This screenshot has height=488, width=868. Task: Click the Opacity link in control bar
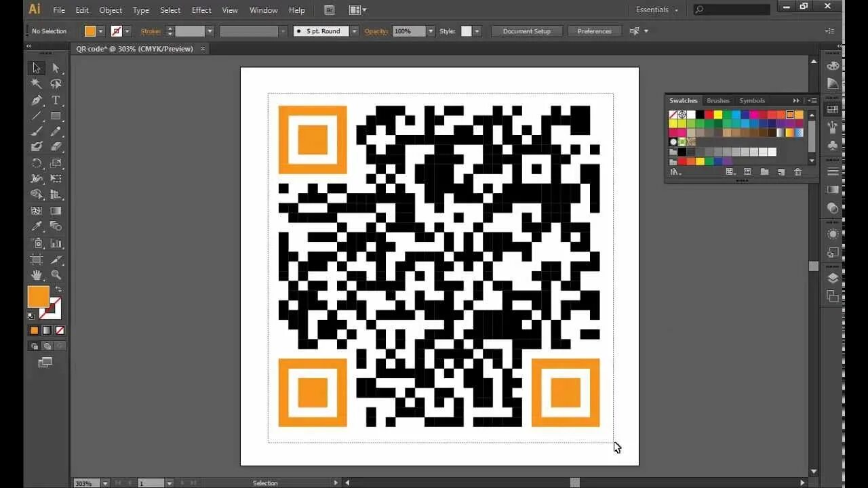(x=376, y=31)
